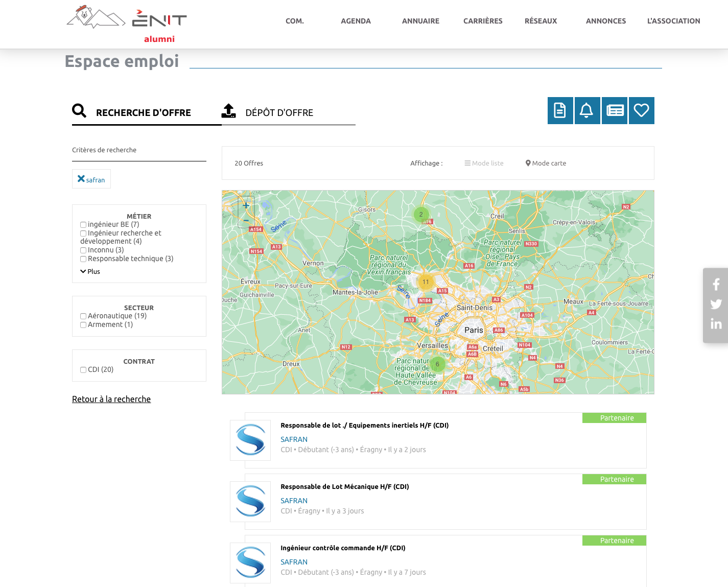The width and height of the screenshot is (728, 587).
Task: Open the document icon button
Action: click(560, 110)
